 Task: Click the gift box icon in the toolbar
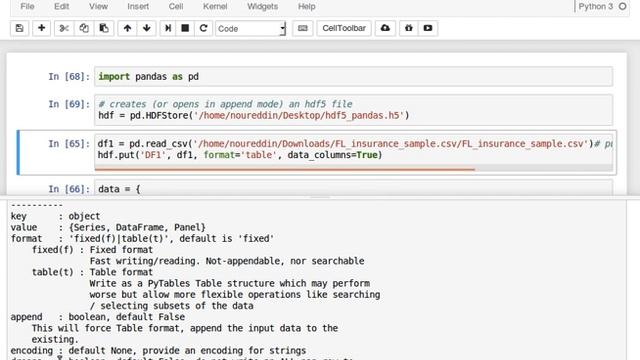[x=409, y=28]
